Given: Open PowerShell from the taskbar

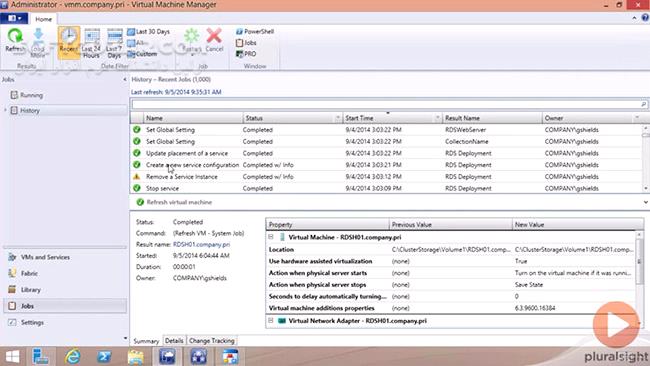Looking at the screenshot, I should [104, 356].
